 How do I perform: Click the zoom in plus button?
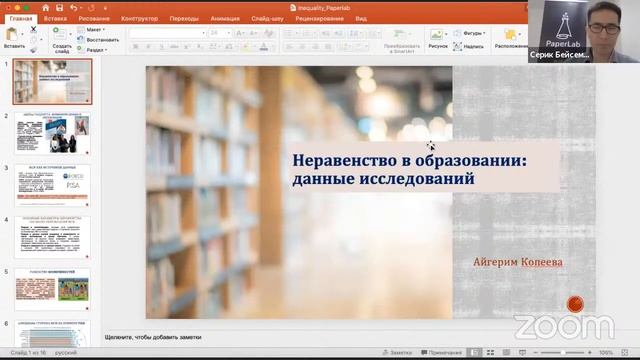[589, 352]
